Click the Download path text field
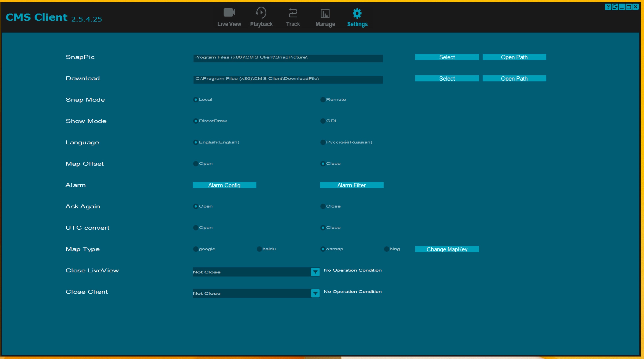This screenshot has width=644, height=359. point(287,79)
